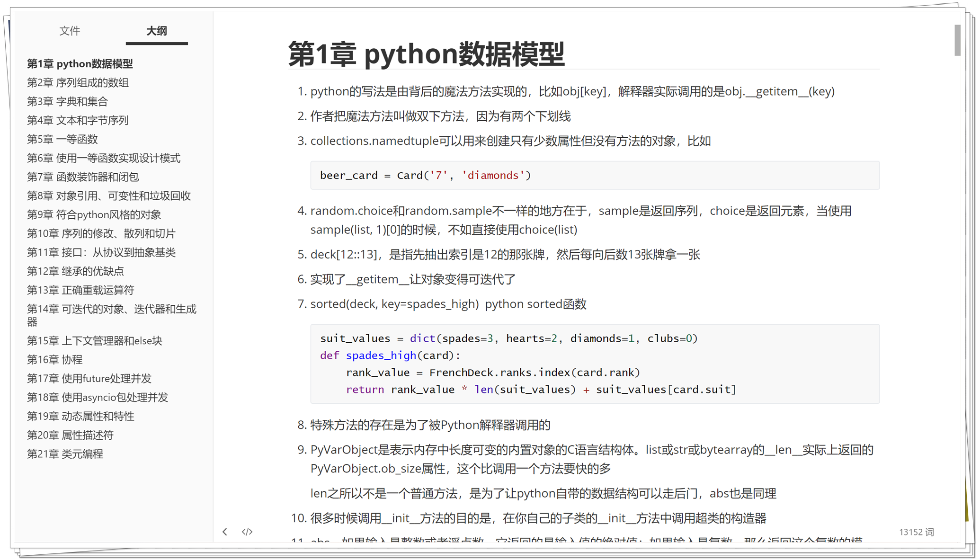Viewport: 980px width, 560px height.
Task: Navigate to 第21章 类元编程
Action: pos(65,454)
